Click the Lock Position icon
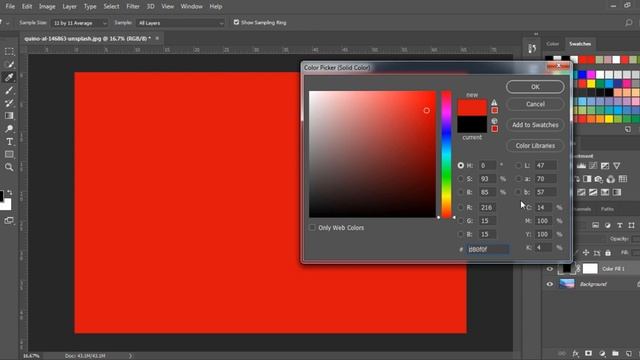 pyautogui.click(x=586, y=253)
